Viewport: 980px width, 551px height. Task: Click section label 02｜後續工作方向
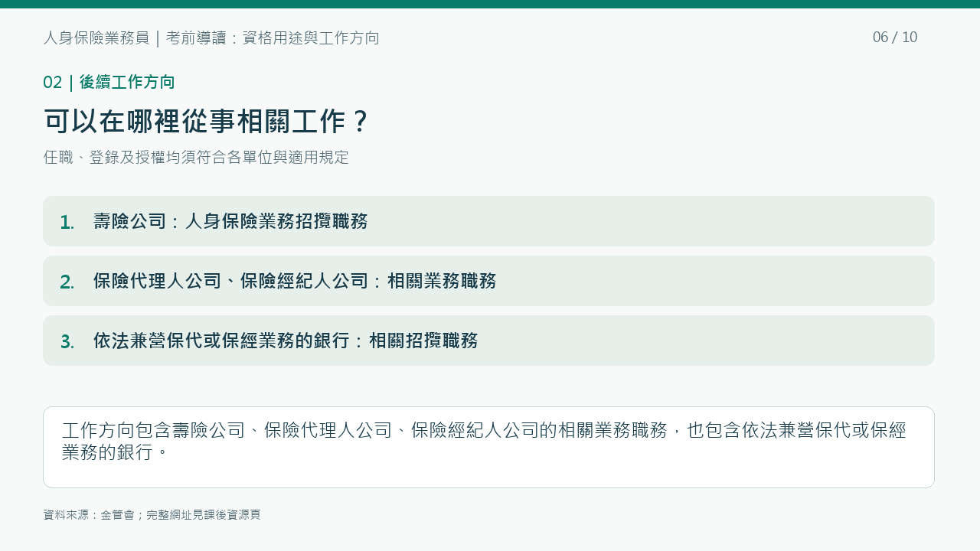[x=109, y=82]
